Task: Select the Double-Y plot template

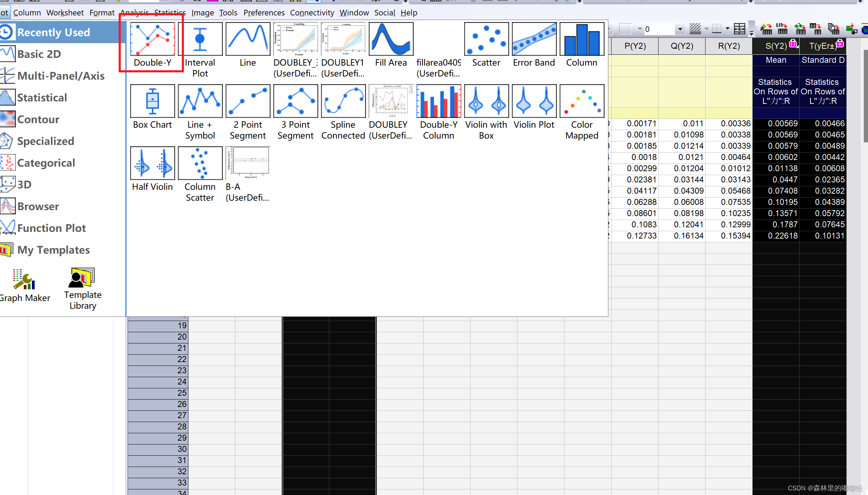Action: [152, 39]
